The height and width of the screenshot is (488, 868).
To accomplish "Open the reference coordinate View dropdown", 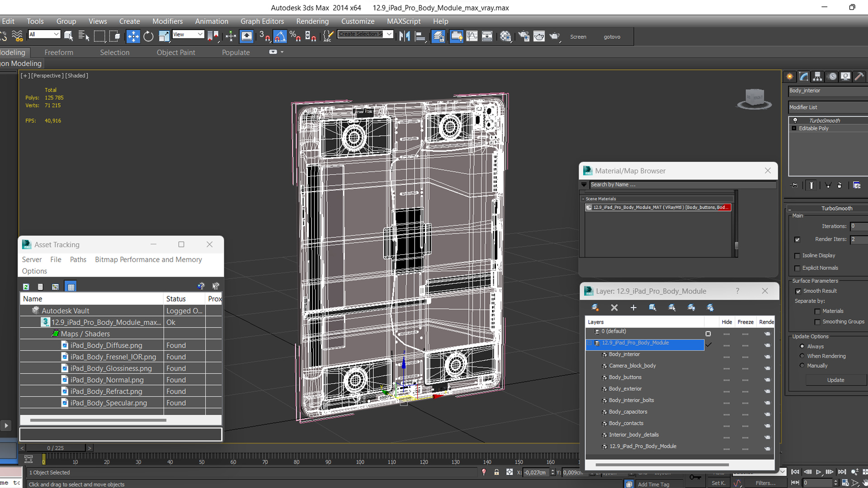I will tap(188, 34).
